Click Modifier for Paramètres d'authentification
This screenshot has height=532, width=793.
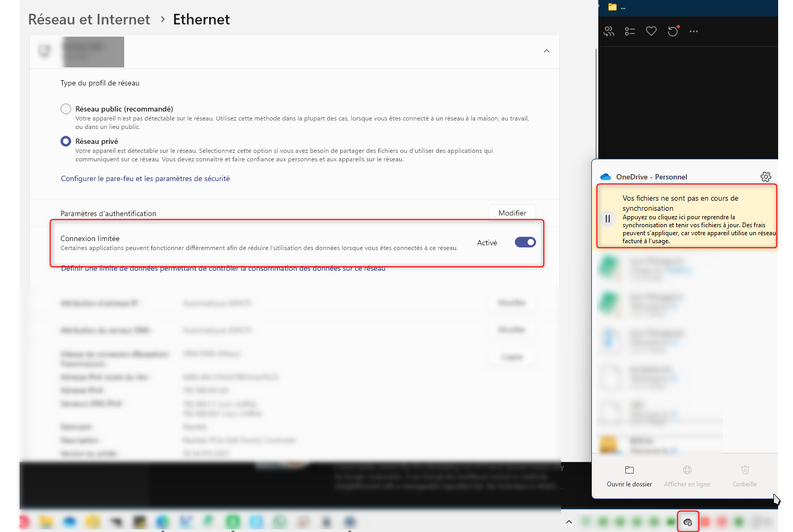512,213
